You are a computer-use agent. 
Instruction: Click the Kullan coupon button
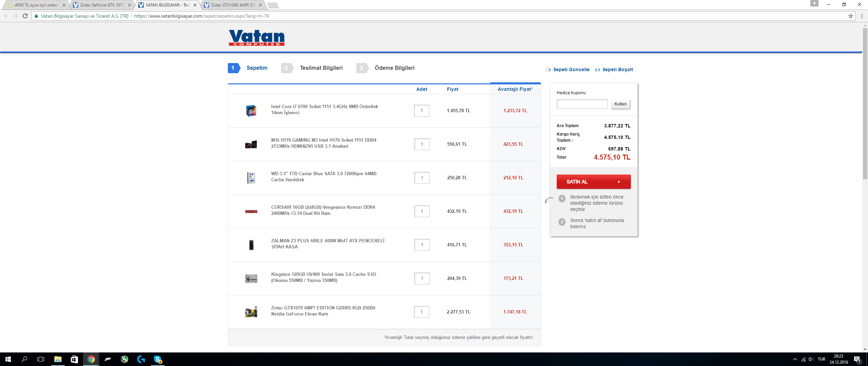620,104
